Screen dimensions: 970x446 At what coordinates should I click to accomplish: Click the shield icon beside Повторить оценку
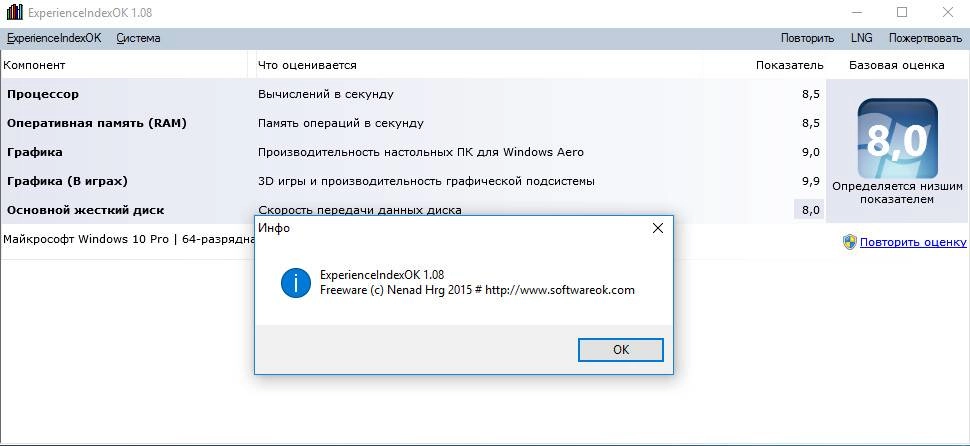click(850, 242)
